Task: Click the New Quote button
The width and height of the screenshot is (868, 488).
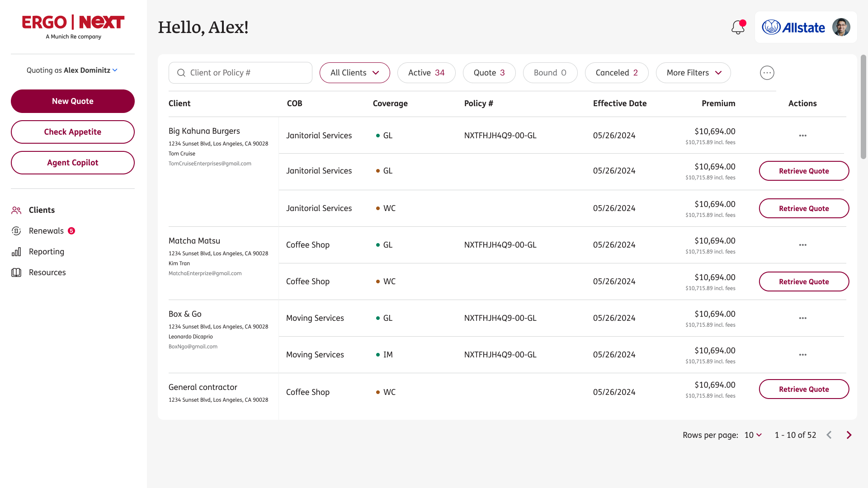Action: click(x=73, y=101)
